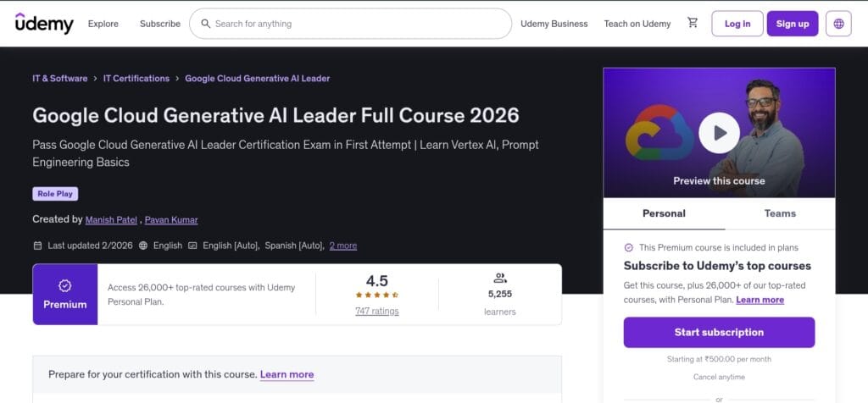Image resolution: width=868 pixels, height=403 pixels.
Task: Open instructor Manish Patel's profile
Action: pos(111,219)
